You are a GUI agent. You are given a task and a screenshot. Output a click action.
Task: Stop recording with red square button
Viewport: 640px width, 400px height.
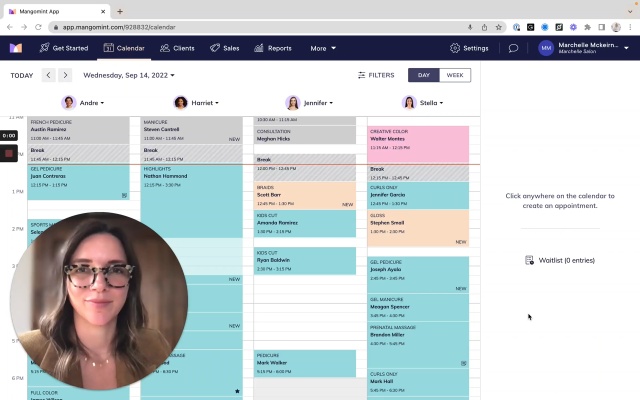(x=9, y=153)
